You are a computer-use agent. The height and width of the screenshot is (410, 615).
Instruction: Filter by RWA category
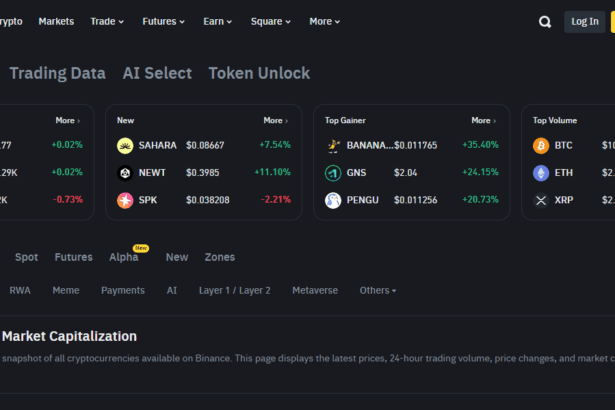coord(20,290)
